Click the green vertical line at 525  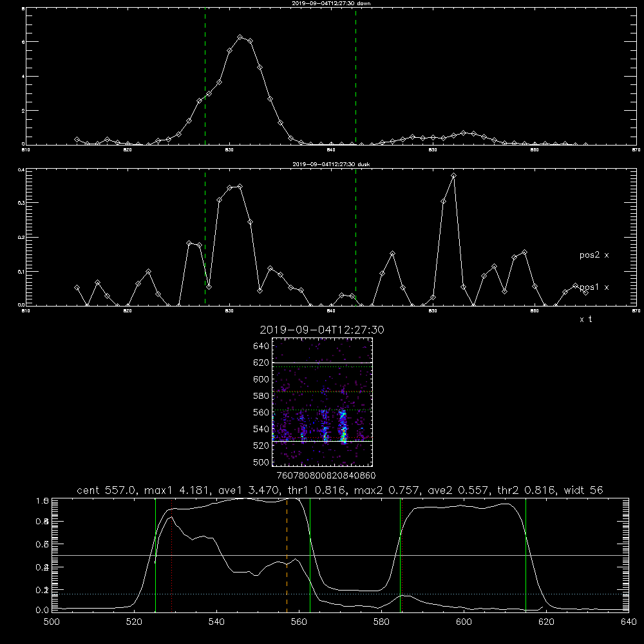pos(155,554)
